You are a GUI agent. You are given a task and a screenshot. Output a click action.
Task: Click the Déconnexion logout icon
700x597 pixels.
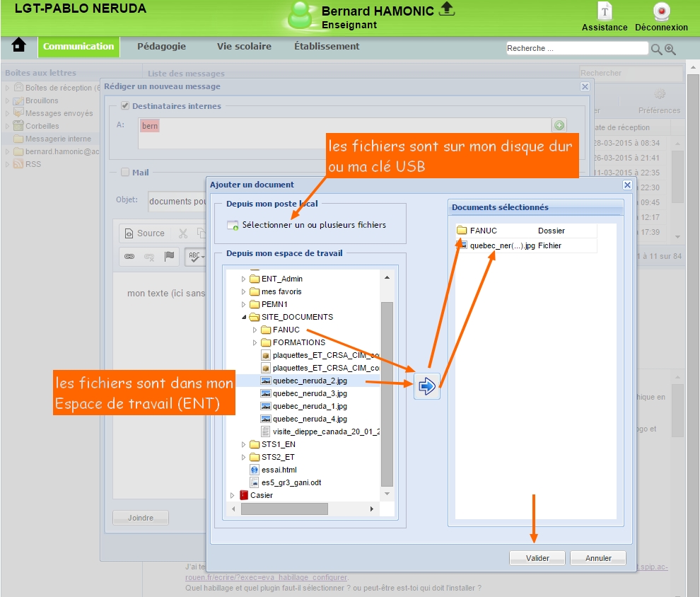point(661,12)
